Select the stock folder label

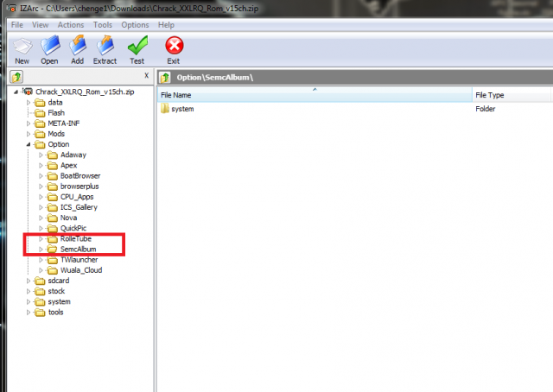[56, 291]
